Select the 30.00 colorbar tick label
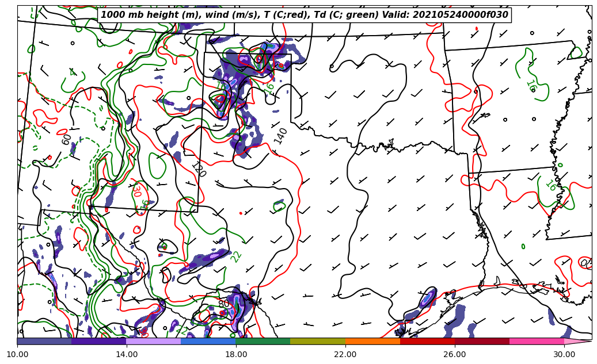This screenshot has width=597, height=364. [x=564, y=354]
